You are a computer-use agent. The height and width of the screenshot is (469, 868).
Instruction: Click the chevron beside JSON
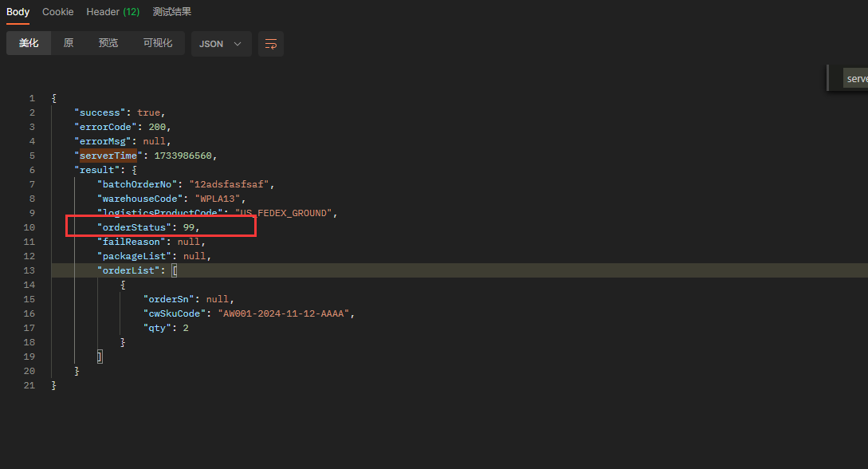[x=238, y=44]
